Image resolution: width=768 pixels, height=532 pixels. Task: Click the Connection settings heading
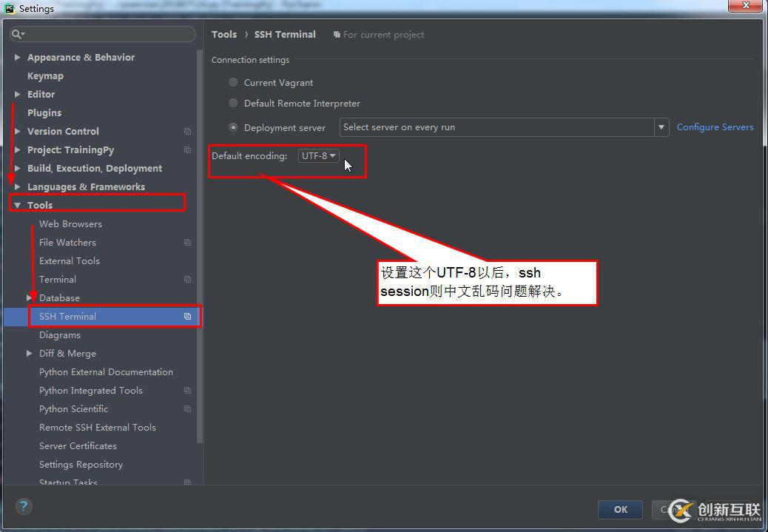pyautogui.click(x=250, y=60)
